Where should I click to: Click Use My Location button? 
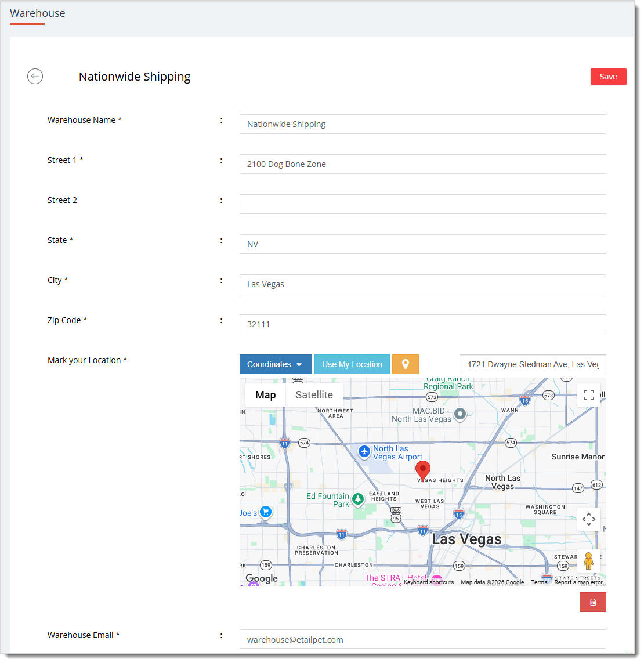tap(352, 364)
